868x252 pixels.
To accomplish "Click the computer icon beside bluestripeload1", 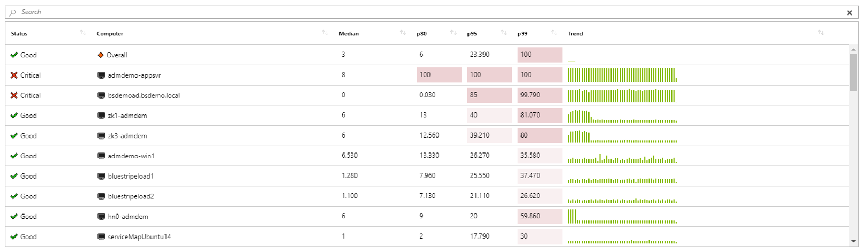I will pos(101,176).
